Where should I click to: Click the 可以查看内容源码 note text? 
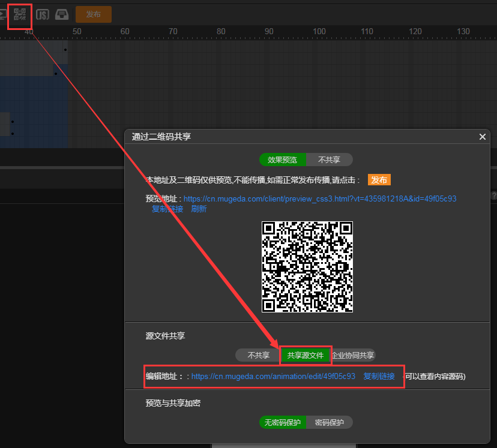pos(435,376)
